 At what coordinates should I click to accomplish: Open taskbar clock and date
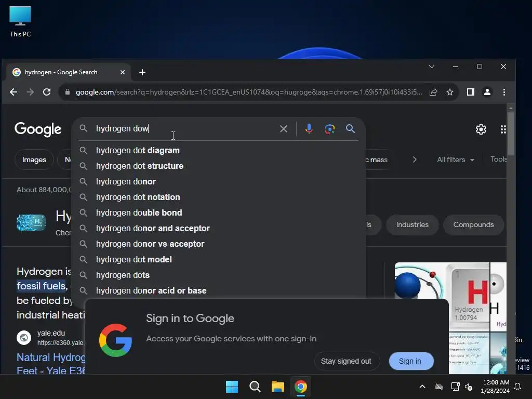click(x=495, y=387)
